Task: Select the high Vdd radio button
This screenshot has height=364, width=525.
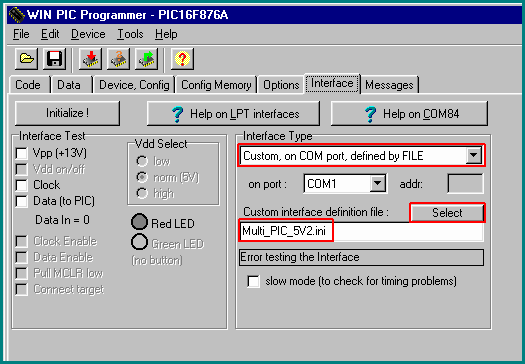Action: tap(142, 193)
